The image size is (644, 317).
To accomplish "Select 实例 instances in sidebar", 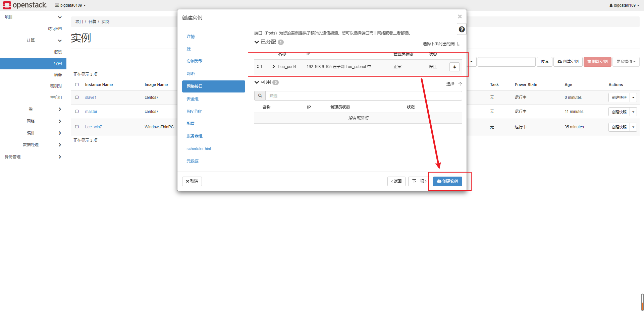I will click(x=33, y=64).
